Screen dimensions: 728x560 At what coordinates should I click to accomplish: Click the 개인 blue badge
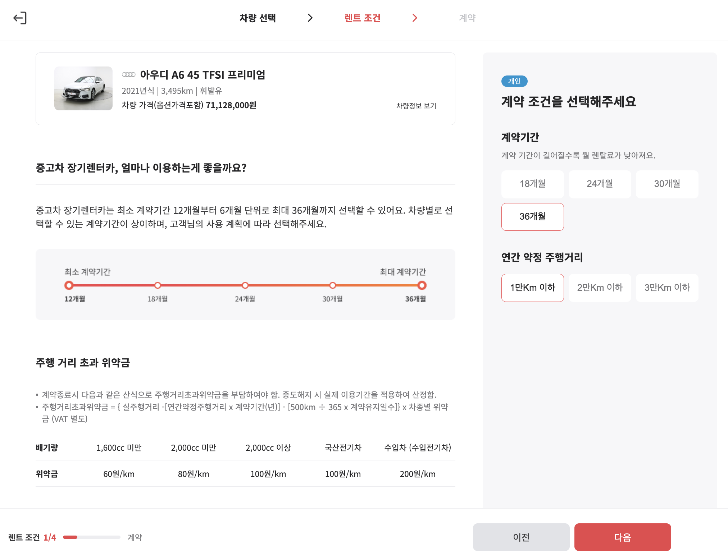click(x=514, y=81)
